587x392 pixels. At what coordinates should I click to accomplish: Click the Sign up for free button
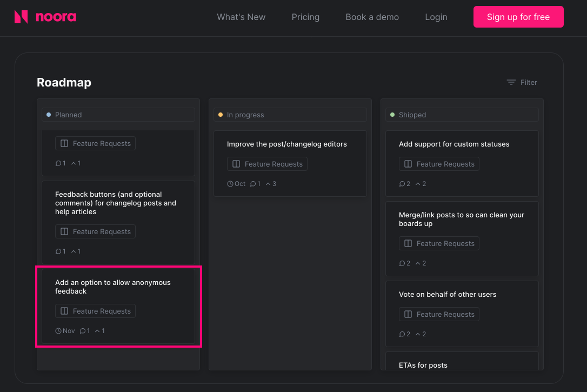[518, 17]
